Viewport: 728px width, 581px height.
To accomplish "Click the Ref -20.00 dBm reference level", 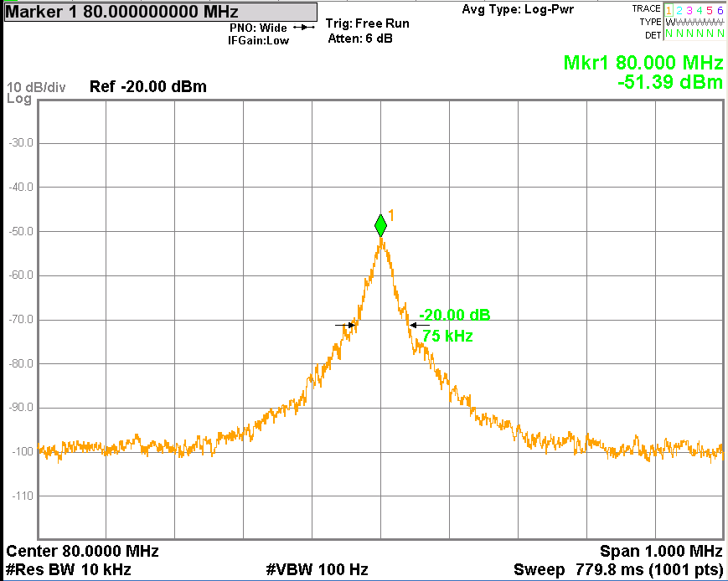I will (147, 87).
